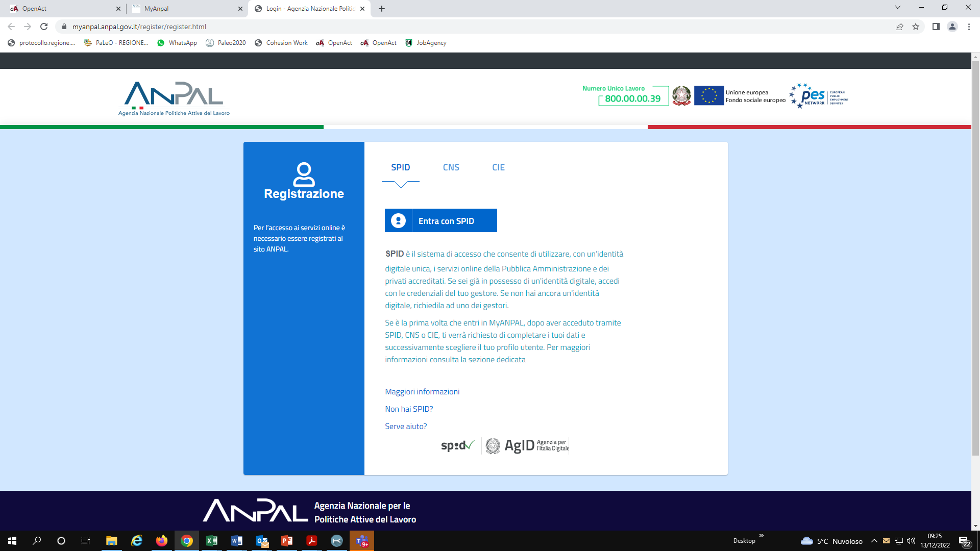The height and width of the screenshot is (551, 980).
Task: Open Microsoft Teams from the taskbar
Action: coord(362,541)
